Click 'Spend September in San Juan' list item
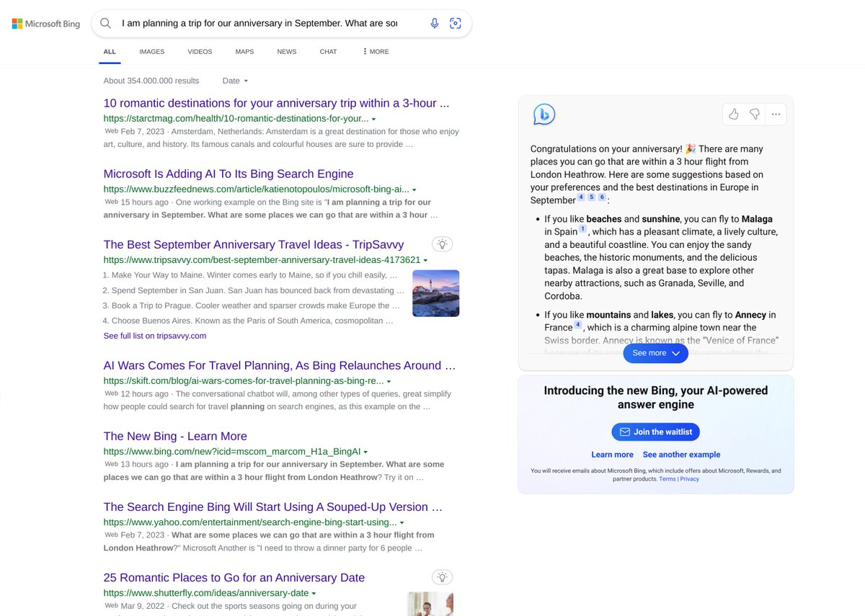The width and height of the screenshot is (865, 616). (253, 290)
